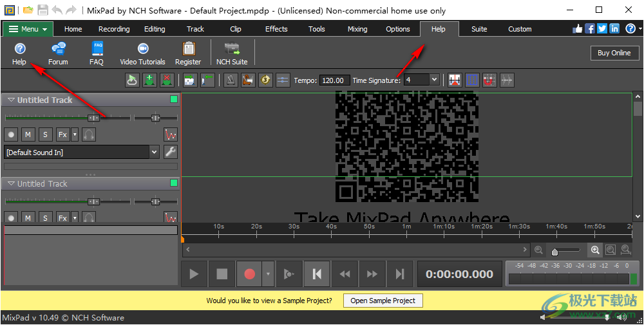Click the delete track red X icon
This screenshot has height=325, width=644.
167,80
